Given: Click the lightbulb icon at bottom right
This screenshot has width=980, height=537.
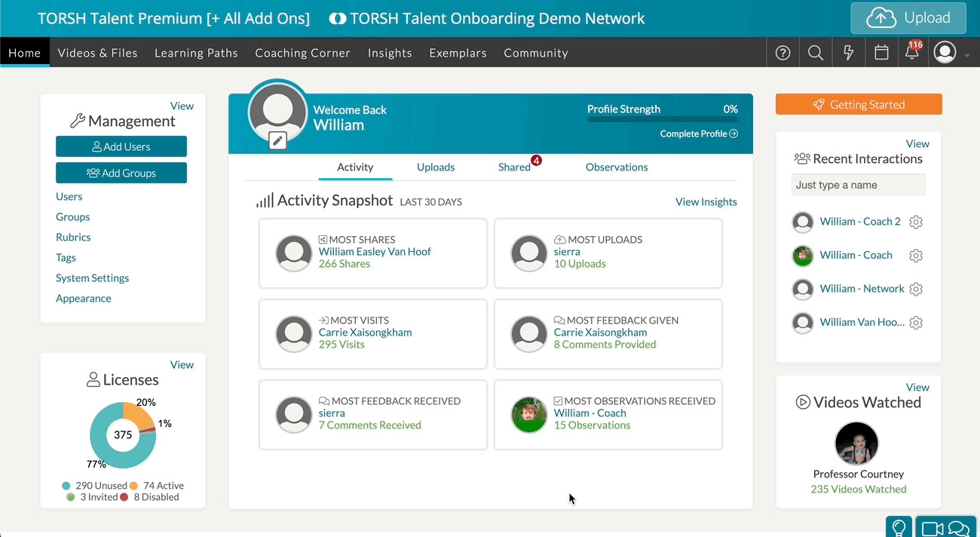Looking at the screenshot, I should pyautogui.click(x=899, y=528).
